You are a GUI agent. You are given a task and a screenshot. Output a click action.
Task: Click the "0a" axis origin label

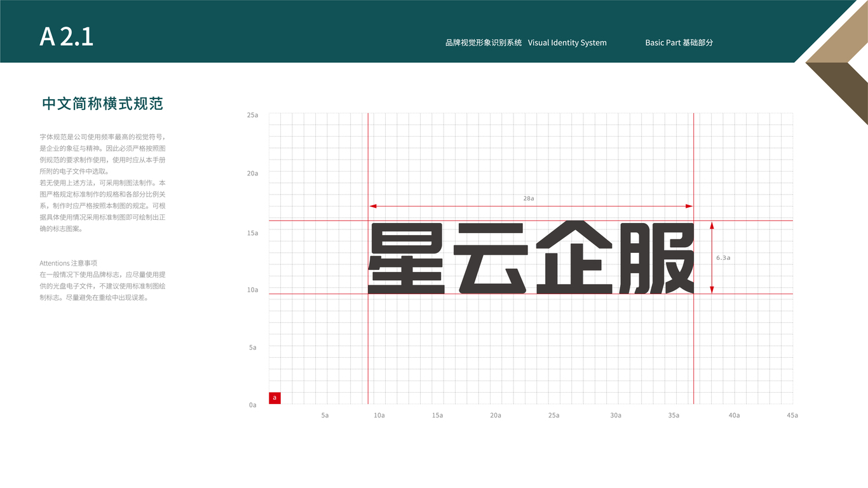[253, 405]
